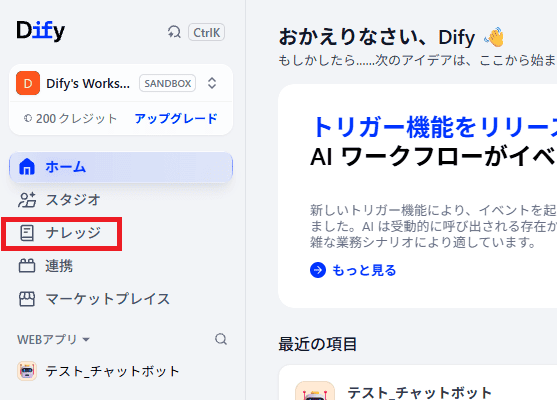
Task: Click the スタジオ studio icon
Action: coord(27,200)
